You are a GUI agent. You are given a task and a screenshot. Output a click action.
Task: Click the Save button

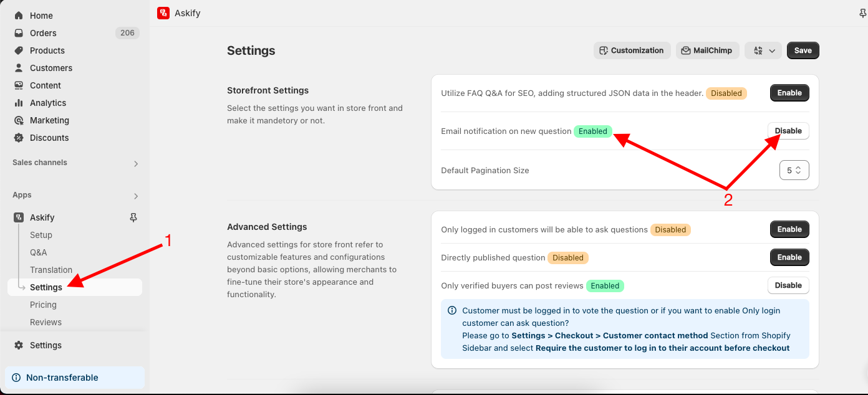(803, 50)
